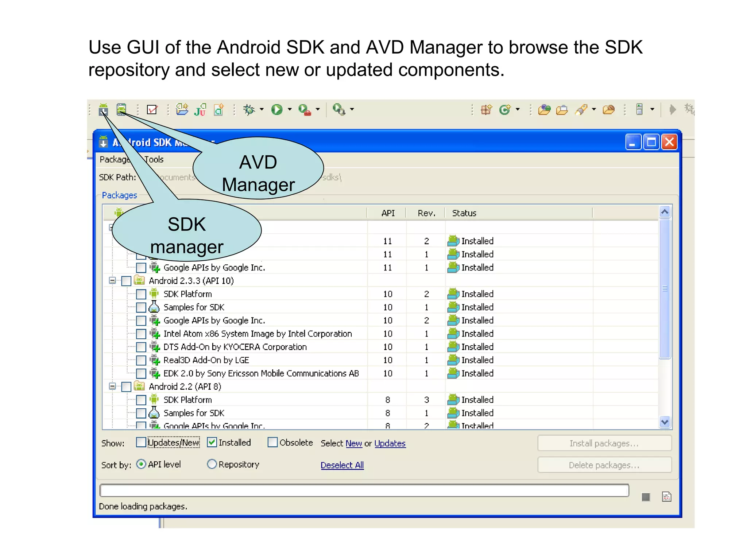The width and height of the screenshot is (747, 560).
Task: Click the new Android XML file icon
Action: [x=219, y=109]
